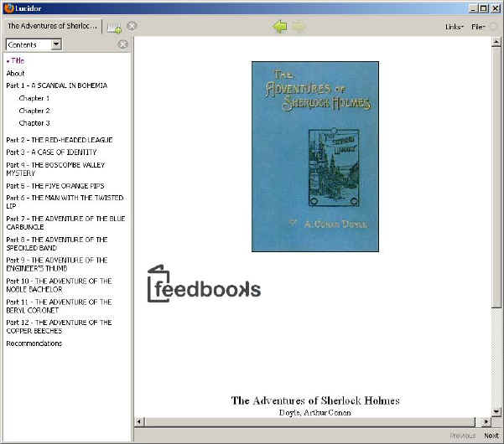Click the Recommendations entry
Screen dimensions: 504x444
34,343
